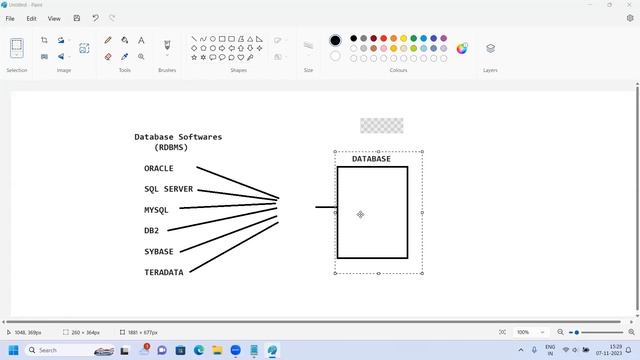Open the Edit menu
Image resolution: width=640 pixels, height=360 pixels.
pos(31,19)
